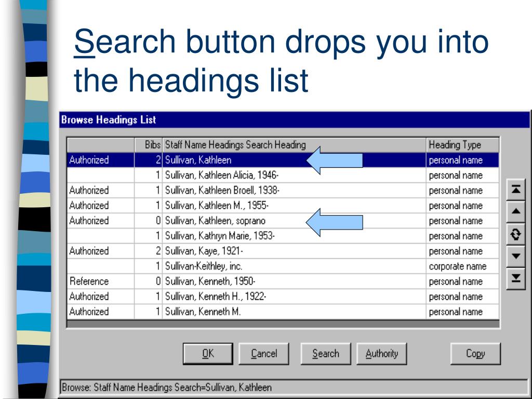The image size is (532, 399).
Task: Click the page up arrow button
Action: pyautogui.click(x=516, y=211)
